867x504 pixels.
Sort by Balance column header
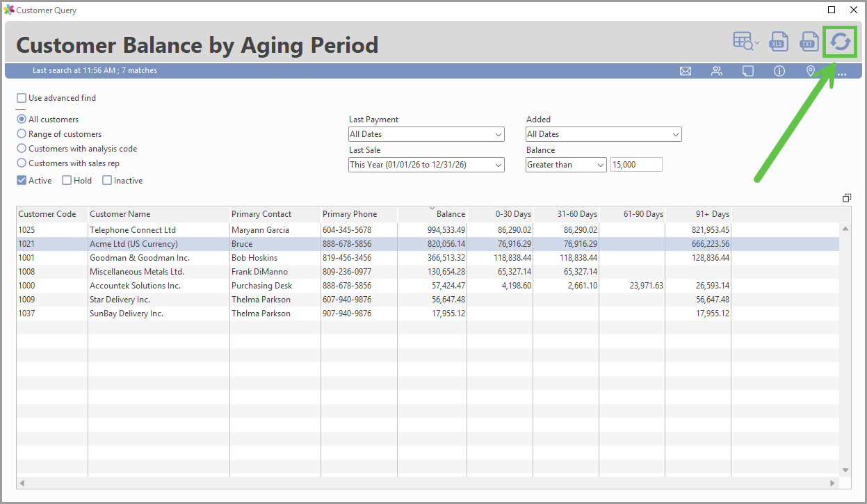click(x=432, y=214)
